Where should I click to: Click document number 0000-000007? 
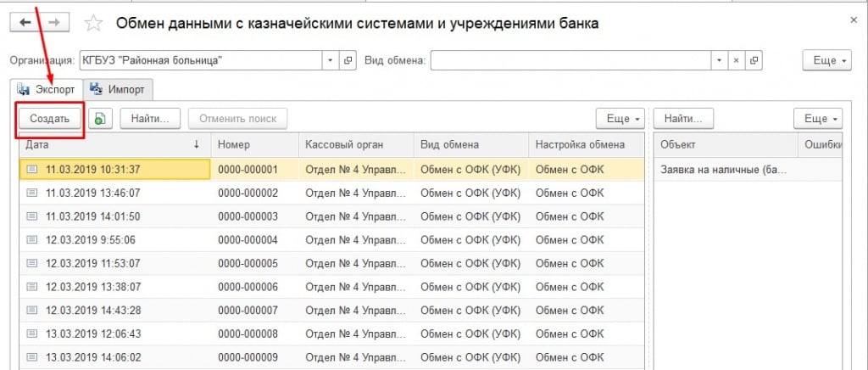click(x=248, y=311)
